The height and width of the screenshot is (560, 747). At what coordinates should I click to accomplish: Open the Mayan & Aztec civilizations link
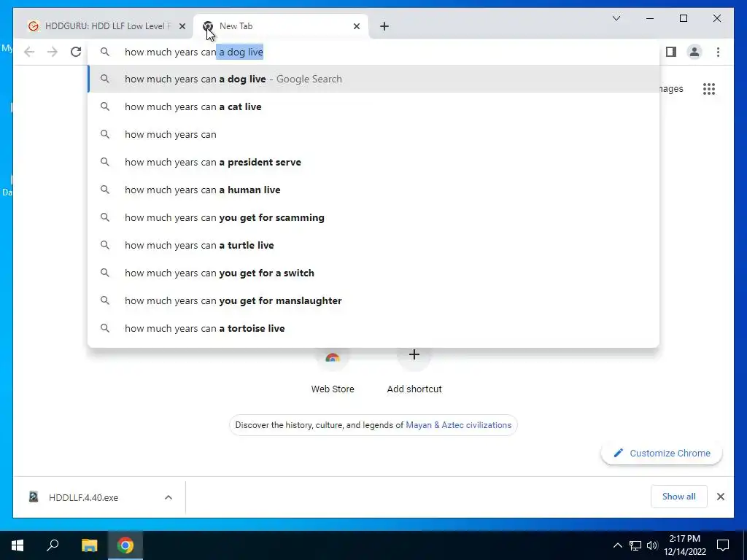[458, 425]
